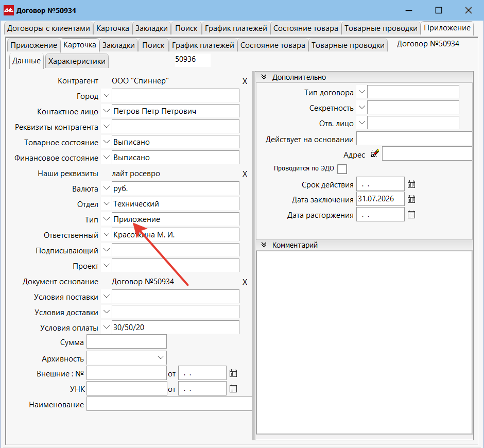Click Договор №50934 in Документ основание

[143, 282]
